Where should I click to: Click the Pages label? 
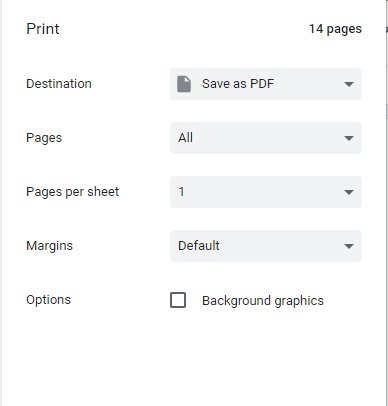[x=44, y=138]
